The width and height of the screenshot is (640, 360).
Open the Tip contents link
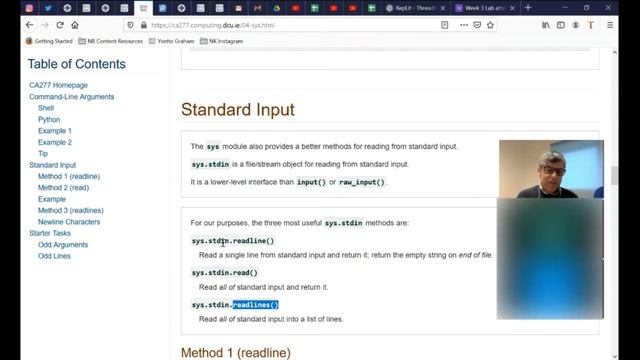pos(43,153)
